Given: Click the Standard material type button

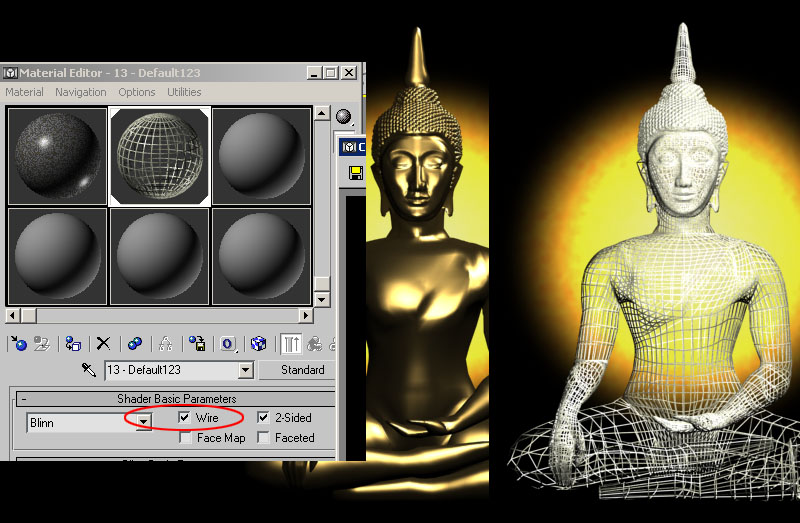Looking at the screenshot, I should click(299, 370).
